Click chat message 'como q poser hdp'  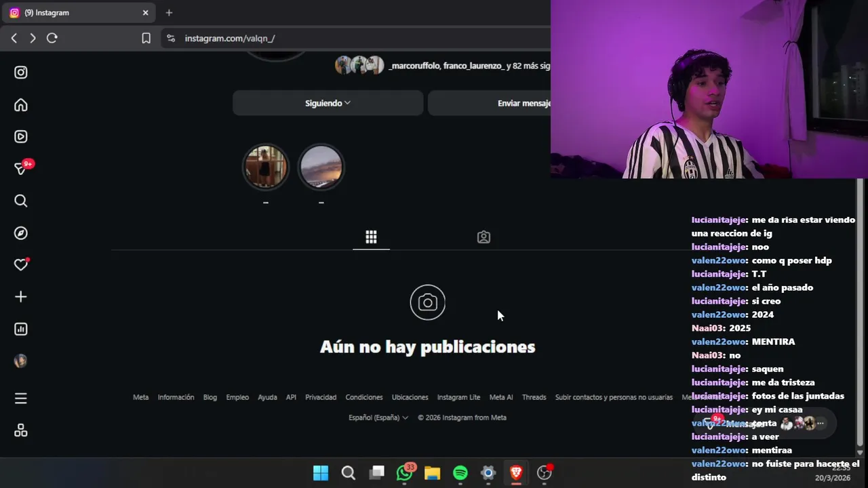coord(791,260)
